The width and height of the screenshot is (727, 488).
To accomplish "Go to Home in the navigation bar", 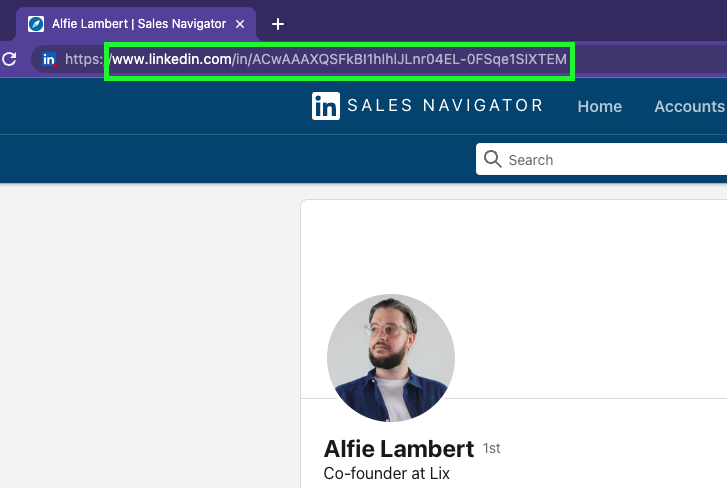I will click(x=599, y=106).
